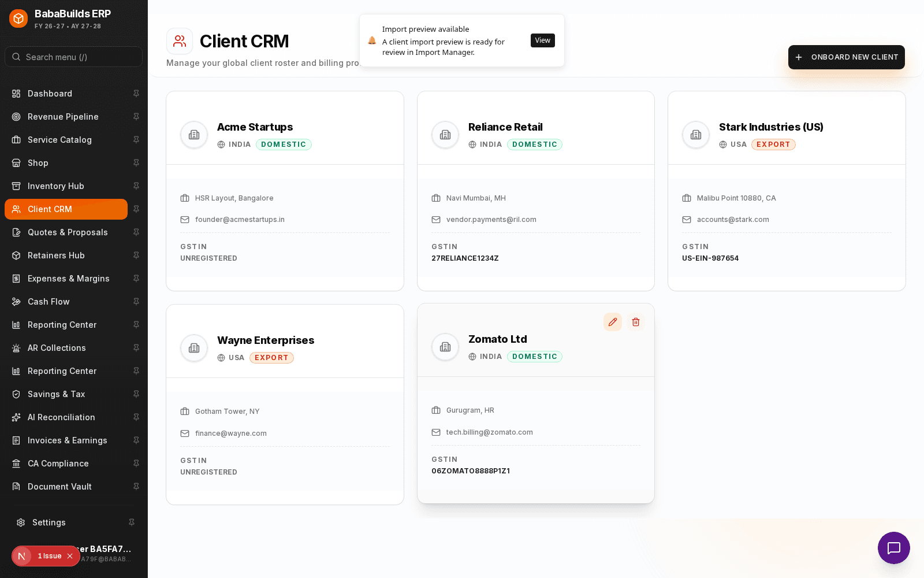Screen dimensions: 924x578
Task: Select Client CRM in sidebar
Action: pos(66,209)
